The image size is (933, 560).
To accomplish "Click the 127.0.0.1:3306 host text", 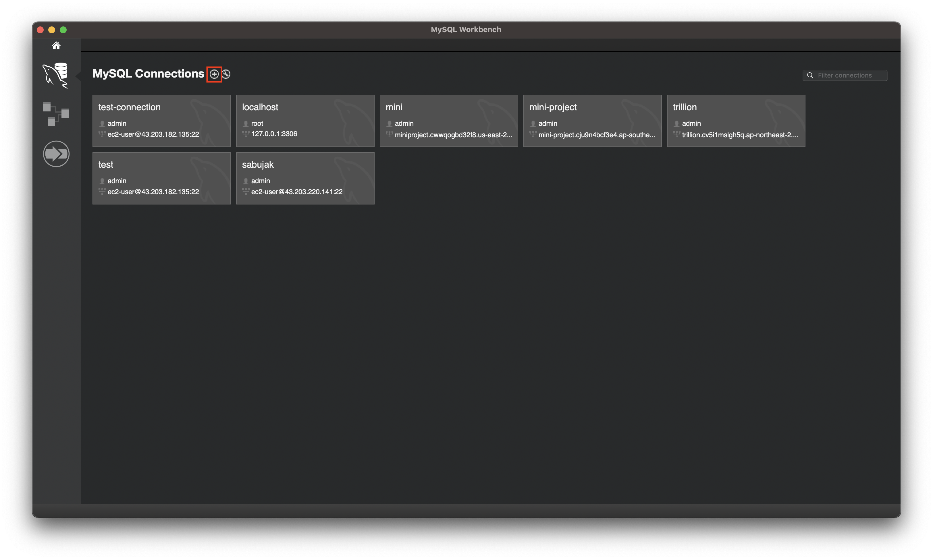I will pyautogui.click(x=274, y=134).
